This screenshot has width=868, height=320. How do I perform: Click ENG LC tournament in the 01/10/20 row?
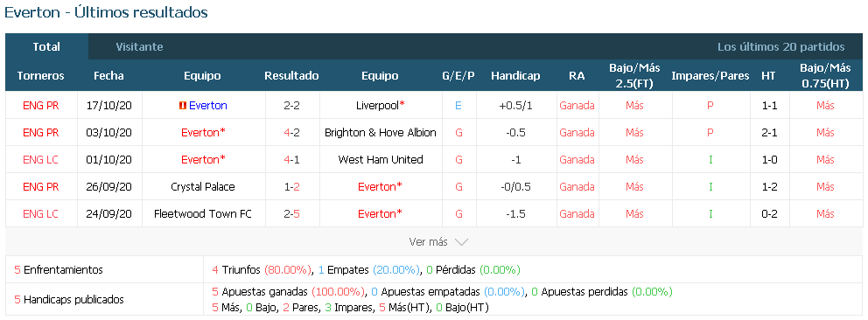41,159
